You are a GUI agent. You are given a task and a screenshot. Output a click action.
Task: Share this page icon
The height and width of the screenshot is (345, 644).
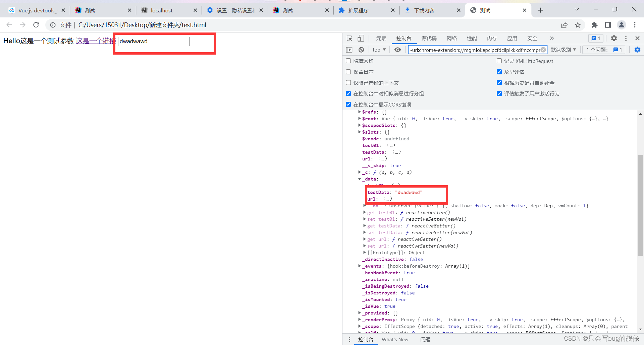point(564,25)
